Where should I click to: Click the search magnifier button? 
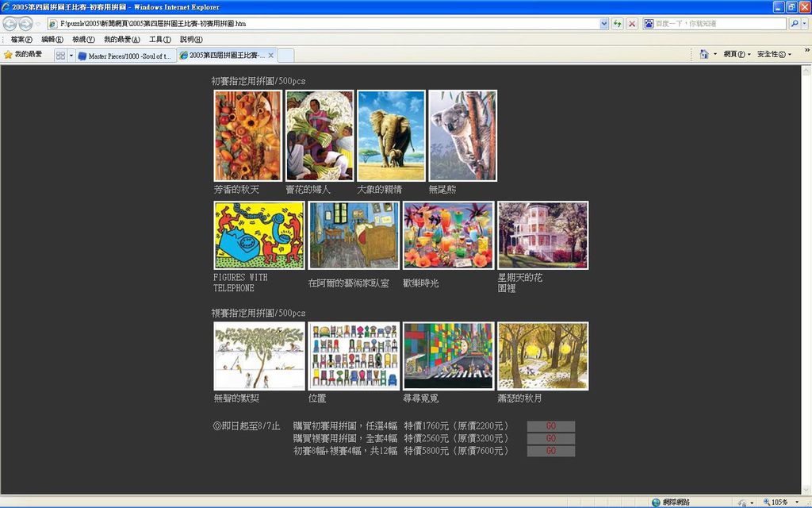point(795,24)
